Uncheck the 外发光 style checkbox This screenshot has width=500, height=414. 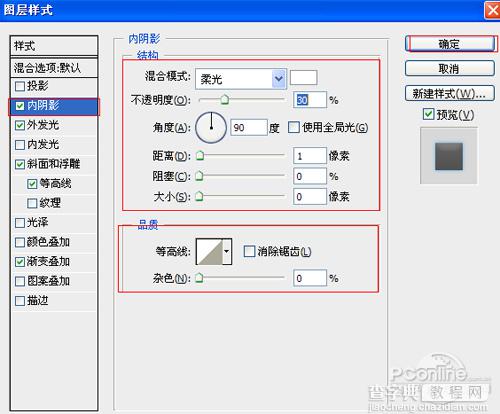click(x=20, y=125)
